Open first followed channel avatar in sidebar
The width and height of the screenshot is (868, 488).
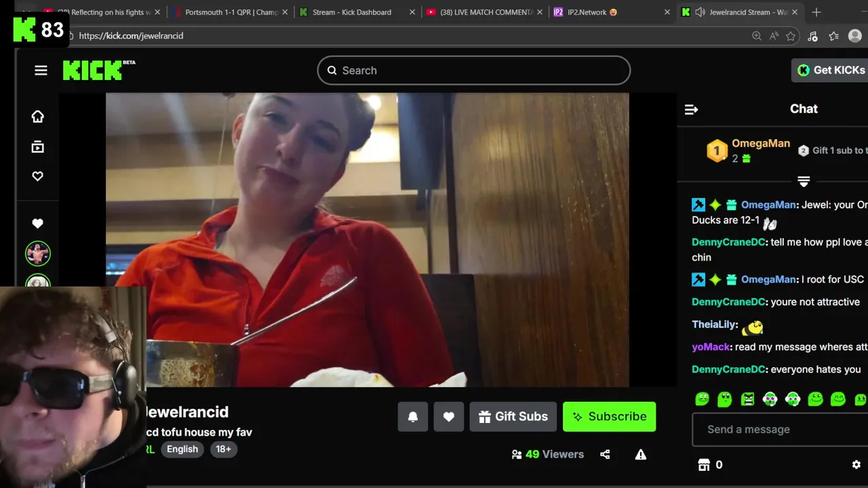pos(38,253)
